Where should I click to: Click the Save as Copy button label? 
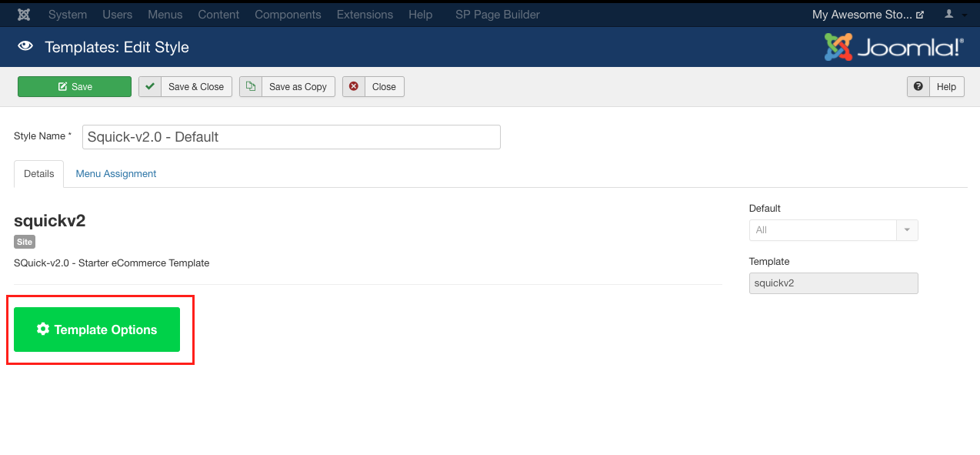click(x=298, y=87)
